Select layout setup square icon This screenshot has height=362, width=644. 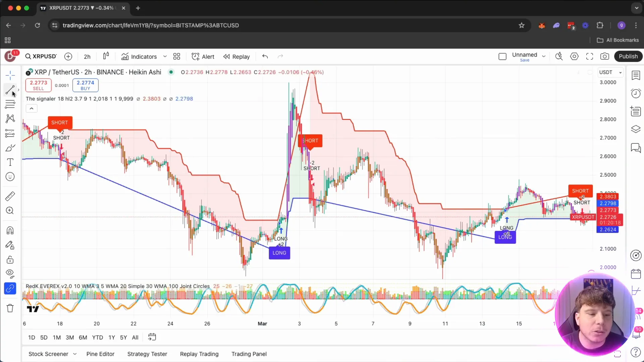pyautogui.click(x=502, y=57)
